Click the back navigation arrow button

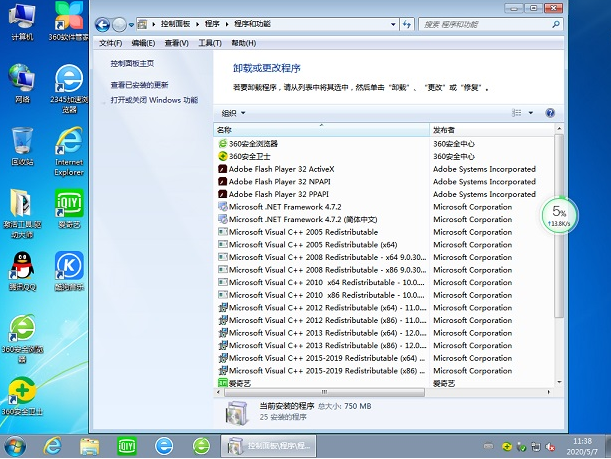pyautogui.click(x=103, y=23)
